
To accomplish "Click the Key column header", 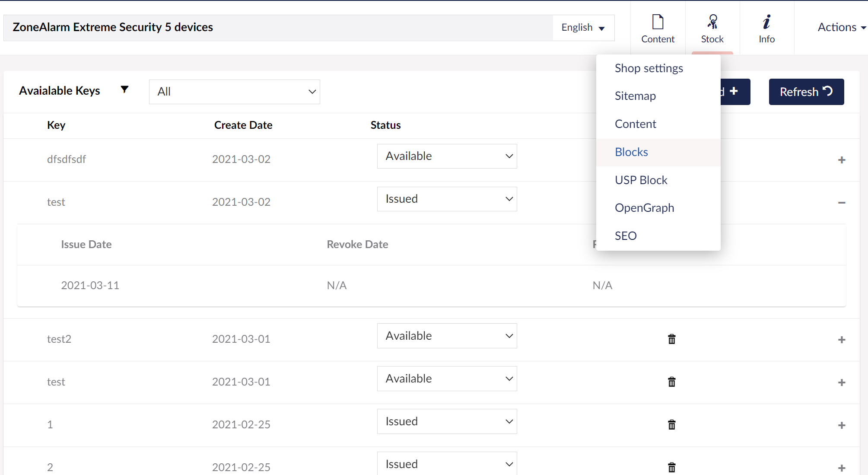I will pos(56,125).
